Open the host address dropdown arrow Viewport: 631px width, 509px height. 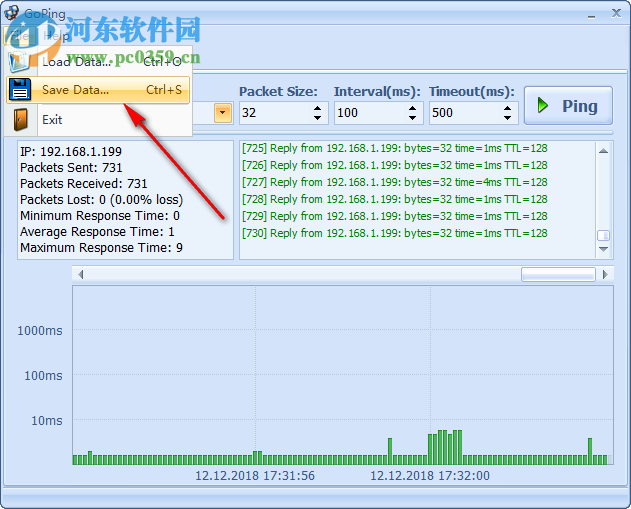pos(223,113)
